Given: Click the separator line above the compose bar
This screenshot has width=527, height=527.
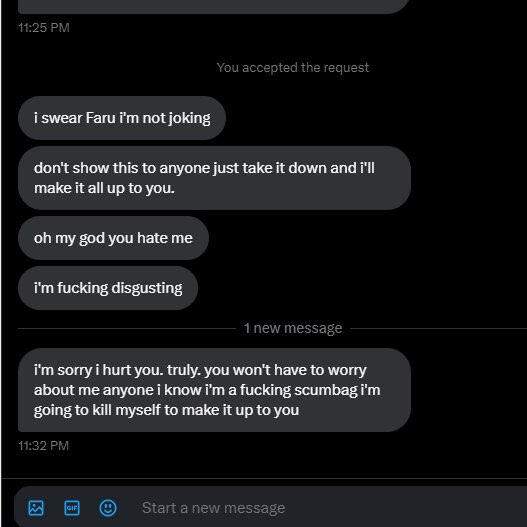Looking at the screenshot, I should click(x=264, y=478).
